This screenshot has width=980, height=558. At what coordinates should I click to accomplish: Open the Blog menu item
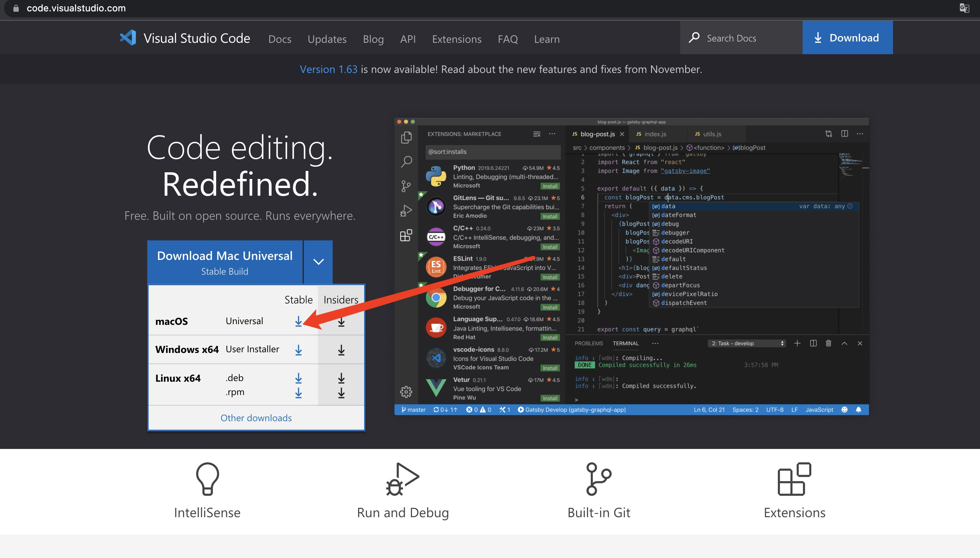[374, 39]
